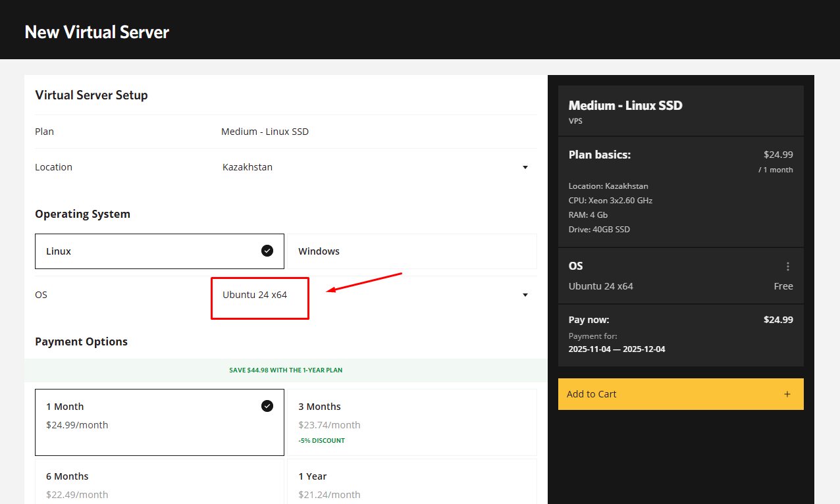Select the 1 Month payment tile
The width and height of the screenshot is (840, 504).
pos(159,422)
